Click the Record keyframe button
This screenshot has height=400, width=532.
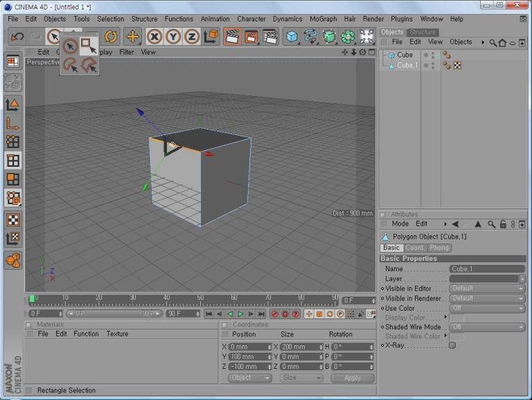[275, 314]
